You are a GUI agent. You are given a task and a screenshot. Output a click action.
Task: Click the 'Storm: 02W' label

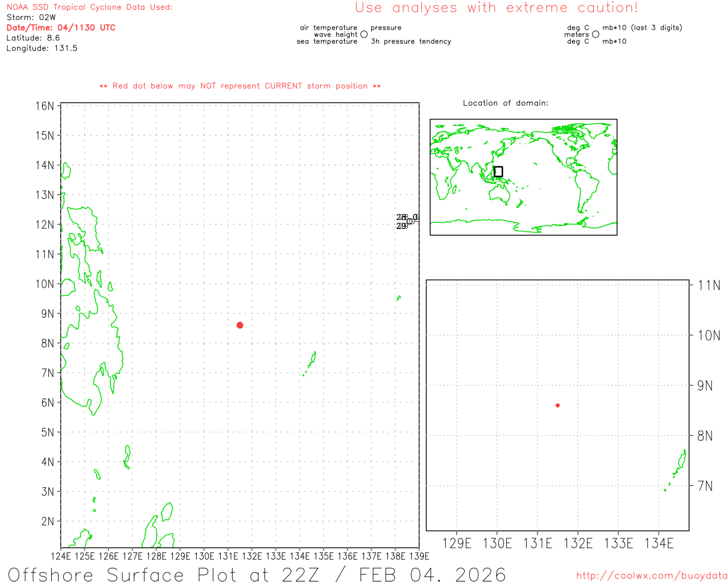click(31, 18)
